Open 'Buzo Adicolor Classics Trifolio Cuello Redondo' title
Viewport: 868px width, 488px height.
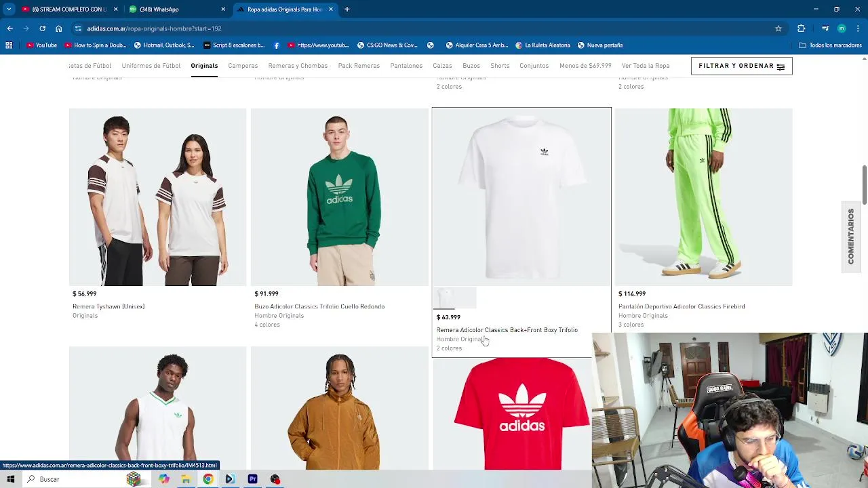click(x=319, y=306)
